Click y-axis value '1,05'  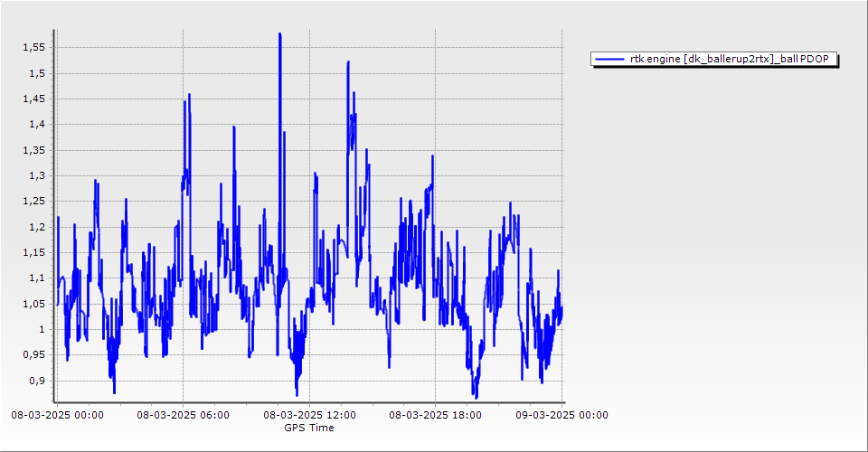(33, 304)
